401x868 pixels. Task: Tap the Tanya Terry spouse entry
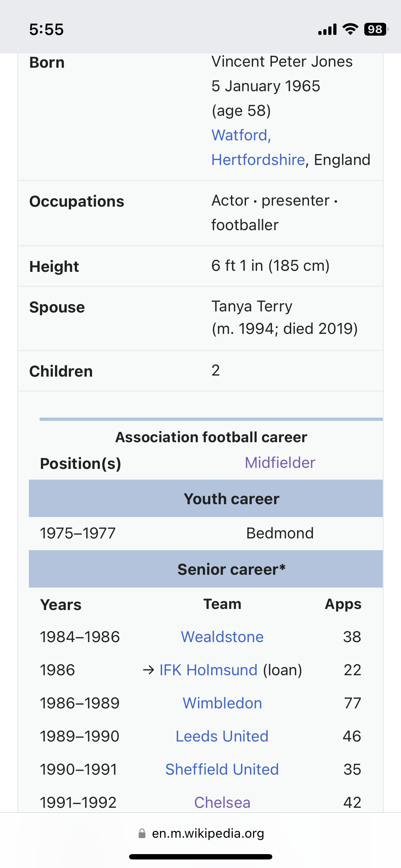pyautogui.click(x=252, y=306)
